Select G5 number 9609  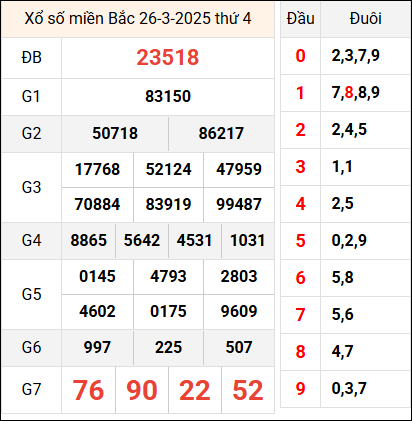click(239, 311)
